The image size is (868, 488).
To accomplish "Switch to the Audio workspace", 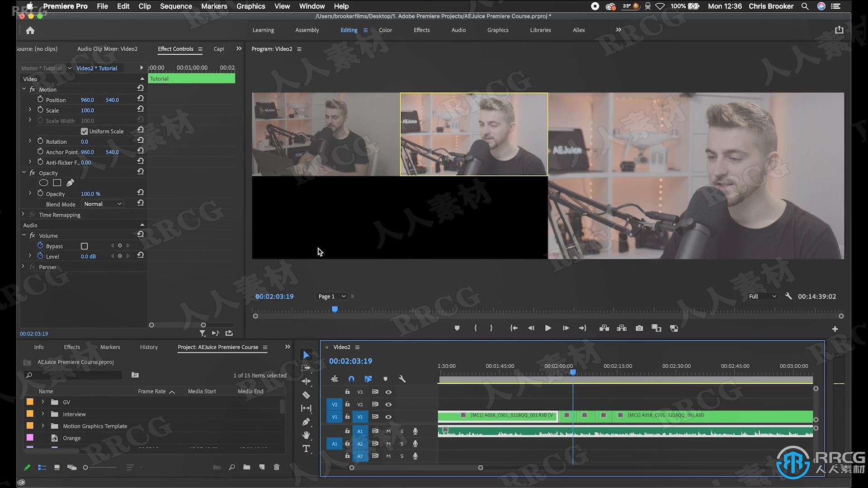I will pos(458,30).
